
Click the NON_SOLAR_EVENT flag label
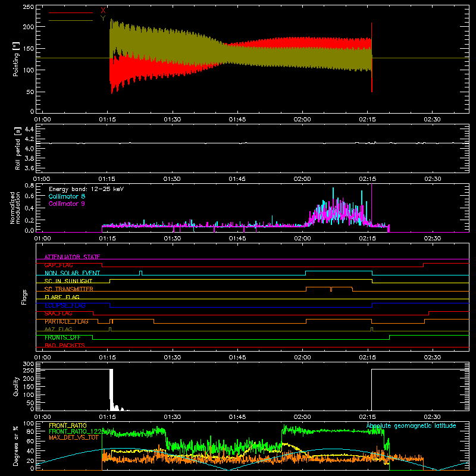pos(72,273)
